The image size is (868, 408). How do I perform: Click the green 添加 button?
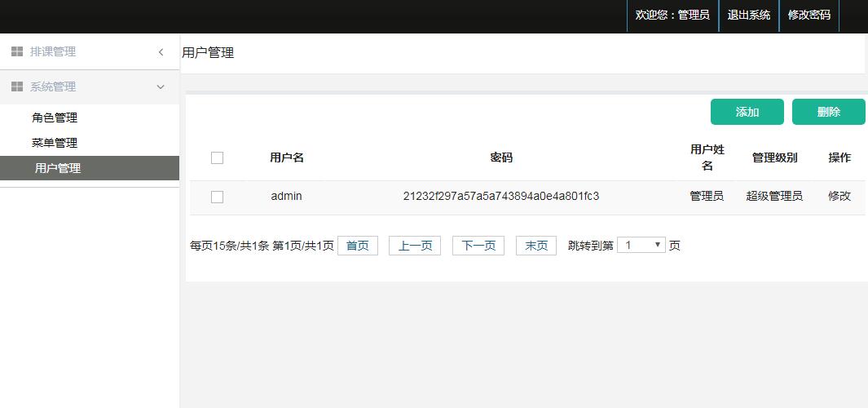click(747, 112)
